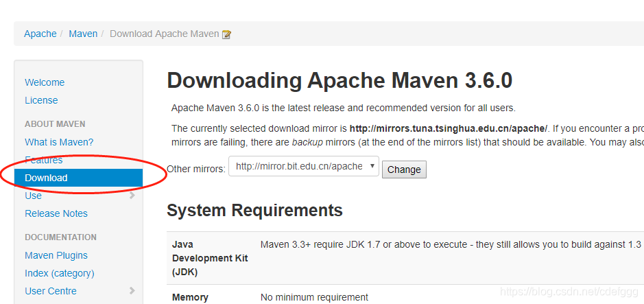
Task: Open the Use sidebar link
Action: pyautogui.click(x=34, y=196)
